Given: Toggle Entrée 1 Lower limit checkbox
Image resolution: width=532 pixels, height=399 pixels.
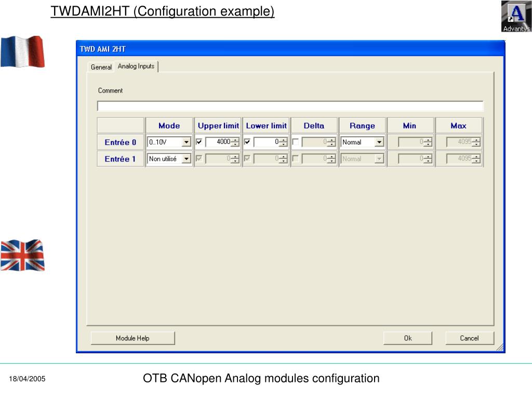Looking at the screenshot, I should (x=247, y=158).
